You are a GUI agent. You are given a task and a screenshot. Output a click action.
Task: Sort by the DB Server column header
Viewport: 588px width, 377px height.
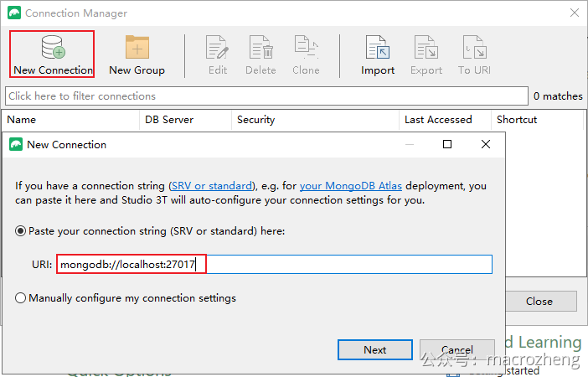pyautogui.click(x=185, y=120)
